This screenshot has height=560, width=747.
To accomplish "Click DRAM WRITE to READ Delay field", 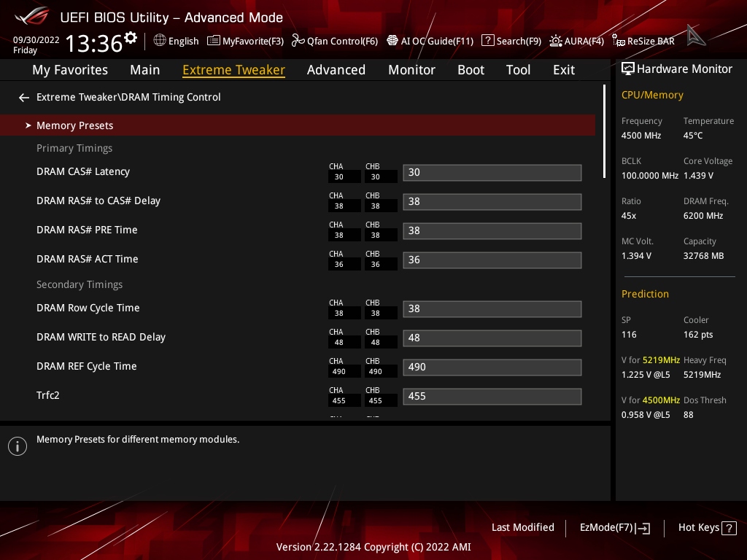I will [492, 338].
